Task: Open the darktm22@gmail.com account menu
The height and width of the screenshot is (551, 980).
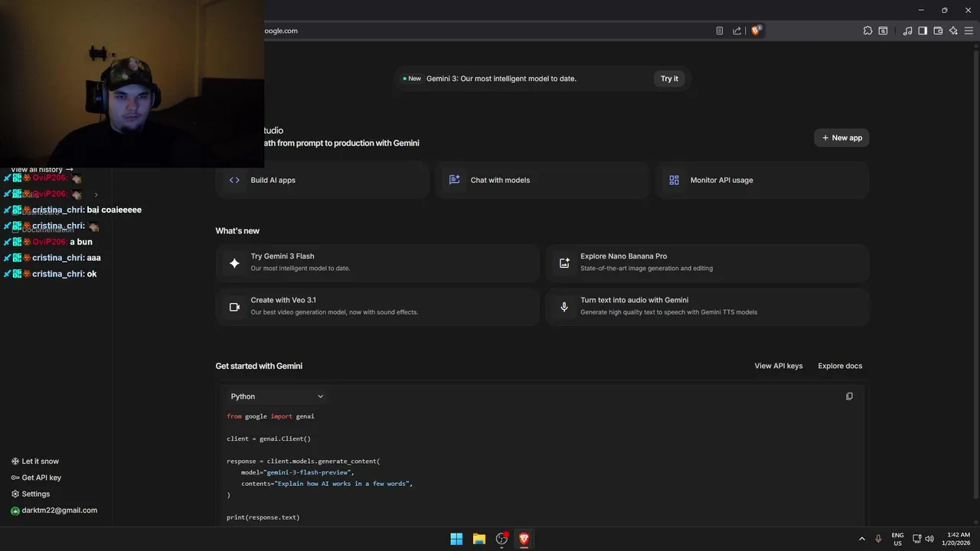Action: [x=54, y=510]
